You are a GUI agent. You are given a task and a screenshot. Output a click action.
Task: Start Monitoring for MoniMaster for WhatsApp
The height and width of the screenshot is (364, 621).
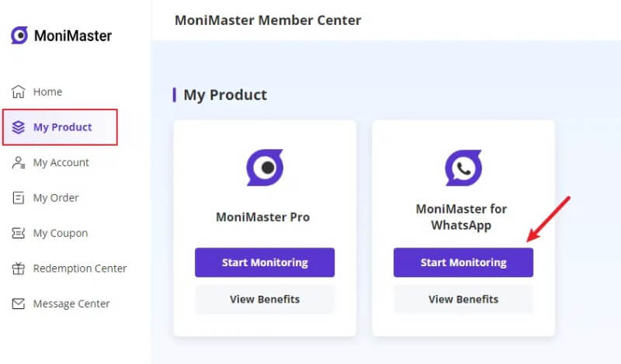pyautogui.click(x=463, y=262)
